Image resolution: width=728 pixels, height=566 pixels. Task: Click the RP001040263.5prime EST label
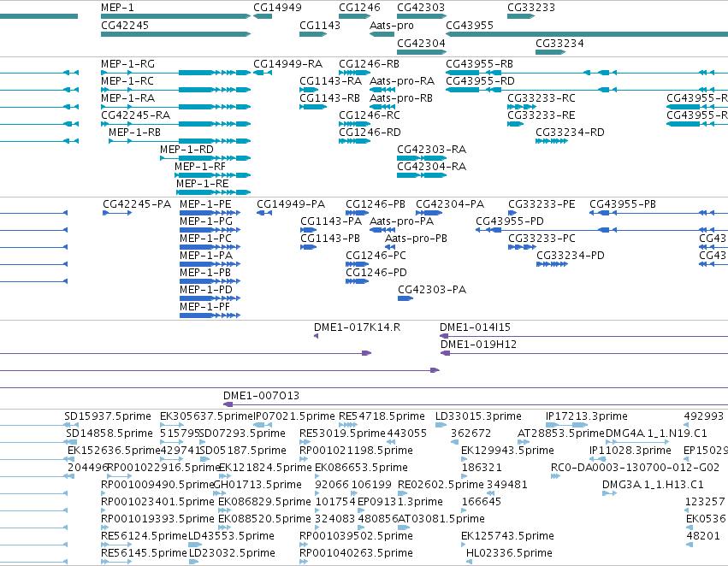point(356,553)
